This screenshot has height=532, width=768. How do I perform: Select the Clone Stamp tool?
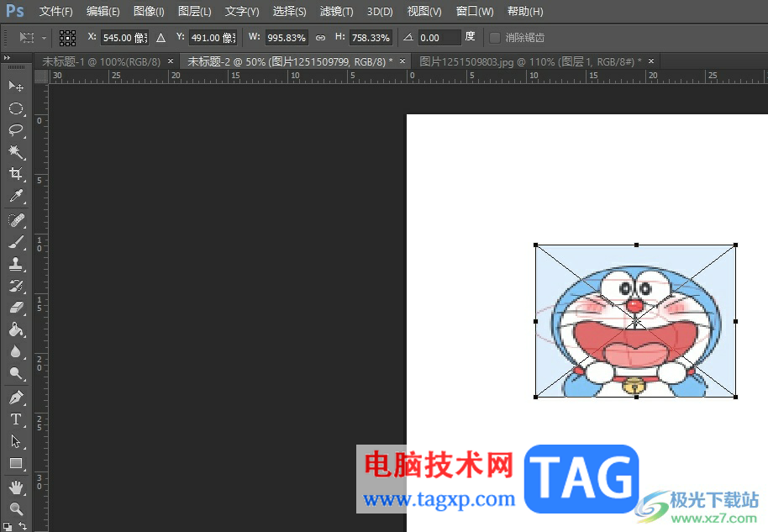click(16, 265)
